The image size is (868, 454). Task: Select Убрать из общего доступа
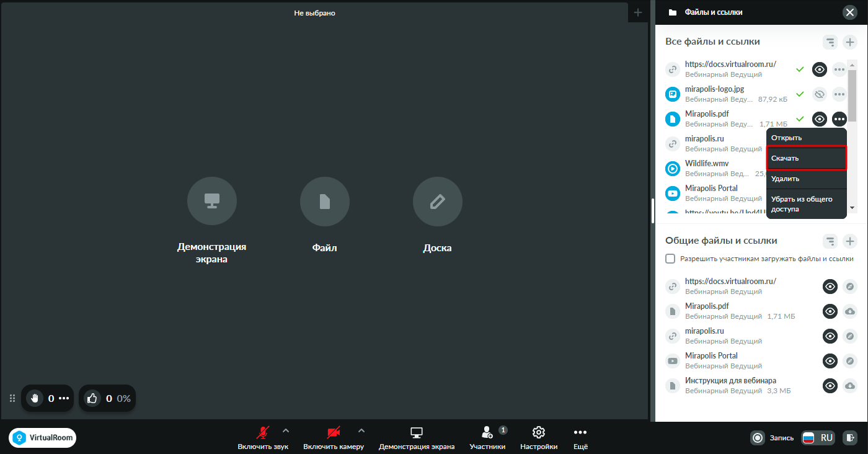pos(807,204)
